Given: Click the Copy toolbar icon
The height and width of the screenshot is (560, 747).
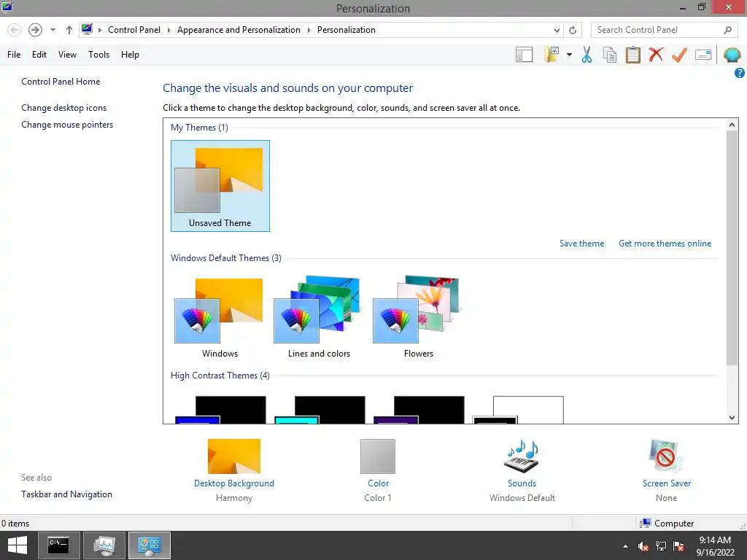Looking at the screenshot, I should (x=610, y=55).
